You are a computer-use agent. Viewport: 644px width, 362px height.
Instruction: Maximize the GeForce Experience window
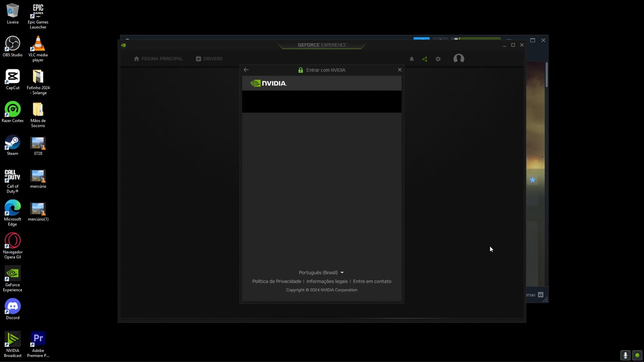pos(513,45)
